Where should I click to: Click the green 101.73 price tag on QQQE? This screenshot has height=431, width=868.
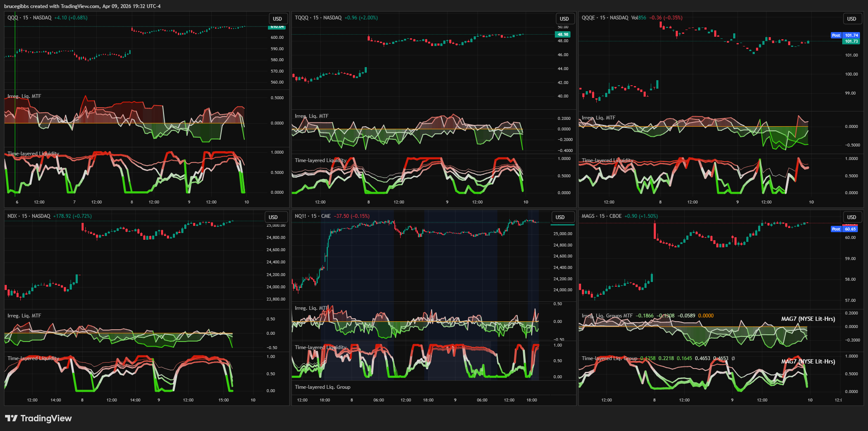point(851,41)
